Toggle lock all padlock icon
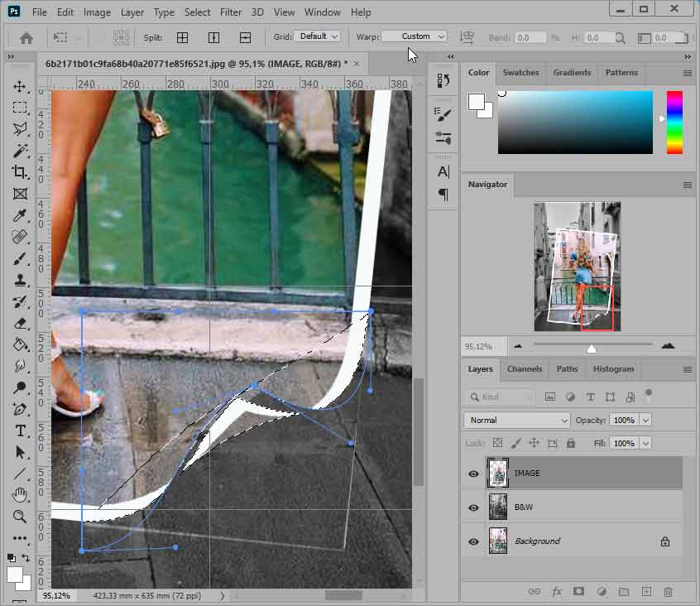700x606 pixels. [x=571, y=443]
